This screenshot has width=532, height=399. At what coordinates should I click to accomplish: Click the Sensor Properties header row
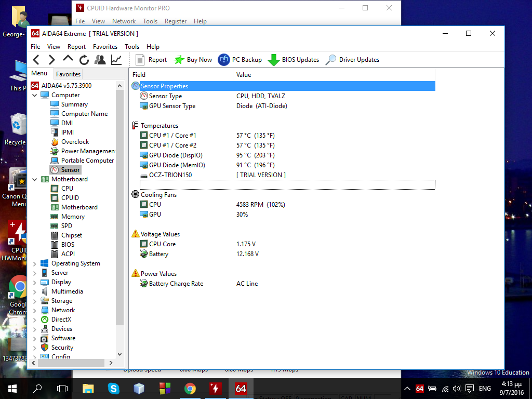(283, 86)
